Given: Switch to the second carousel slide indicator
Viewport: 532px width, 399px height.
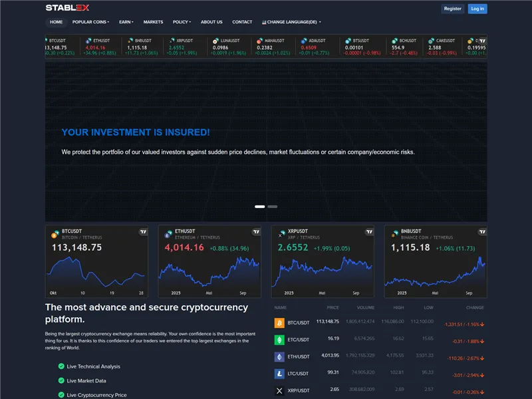Looking at the screenshot, I should (272, 207).
